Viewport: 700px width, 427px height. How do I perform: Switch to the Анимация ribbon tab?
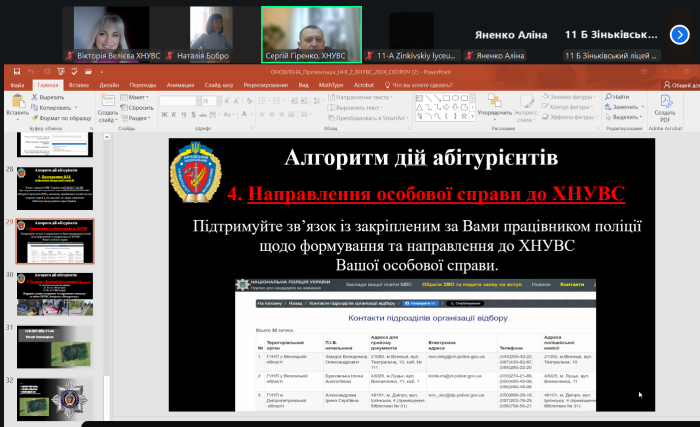click(x=180, y=85)
